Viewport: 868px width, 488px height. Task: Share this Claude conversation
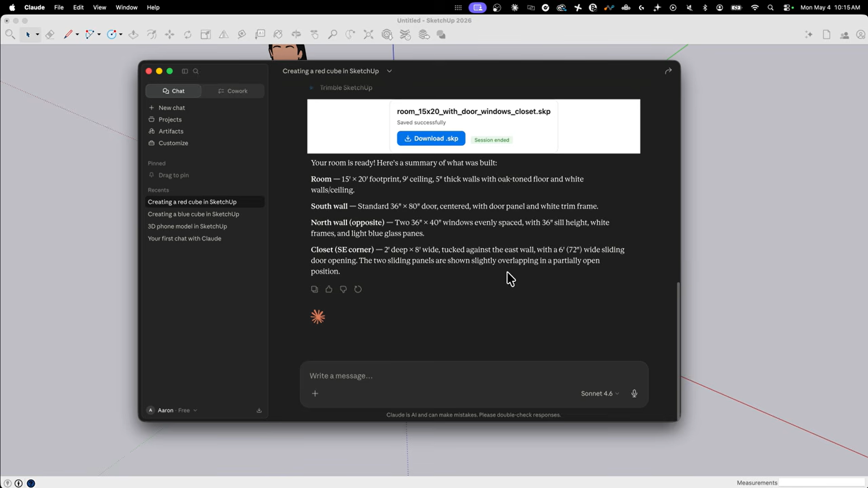[668, 71]
